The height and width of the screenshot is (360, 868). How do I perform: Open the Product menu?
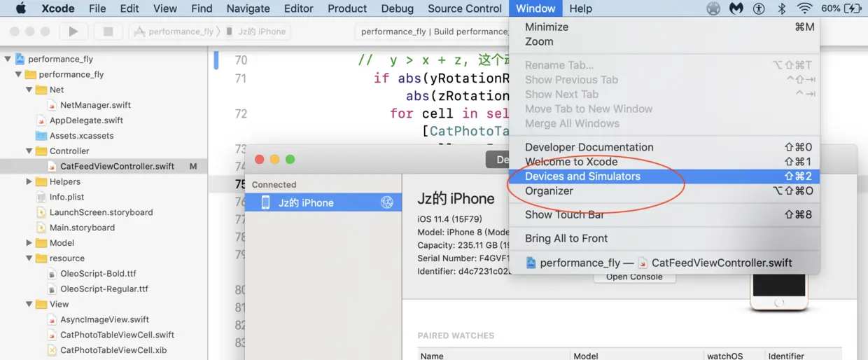tap(347, 8)
